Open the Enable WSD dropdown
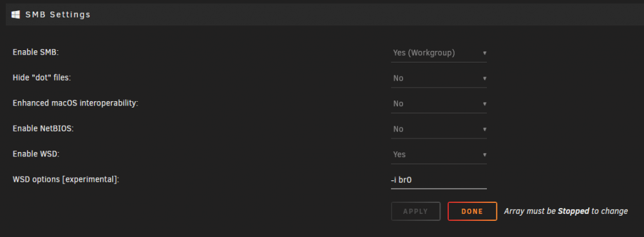Screen dimensions: 644x237 coord(439,155)
